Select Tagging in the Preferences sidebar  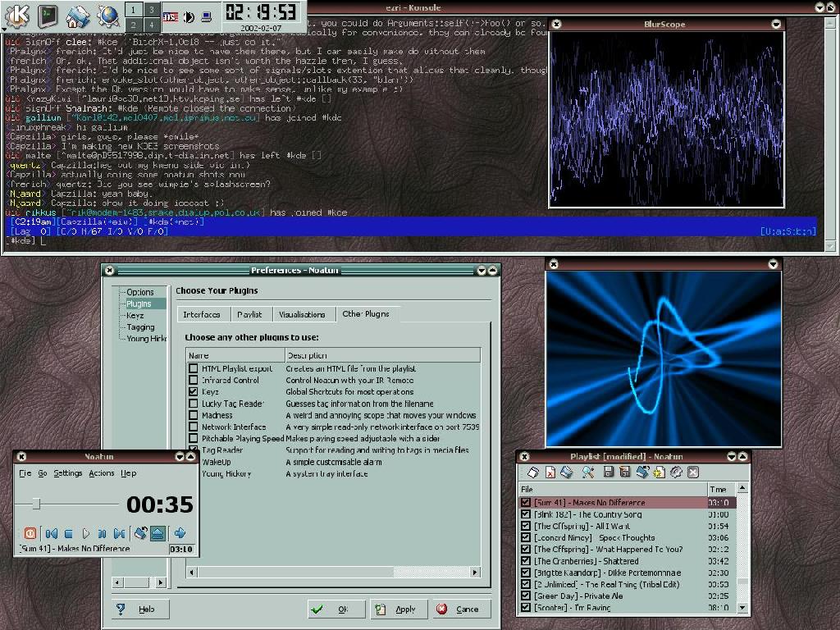pos(140,327)
